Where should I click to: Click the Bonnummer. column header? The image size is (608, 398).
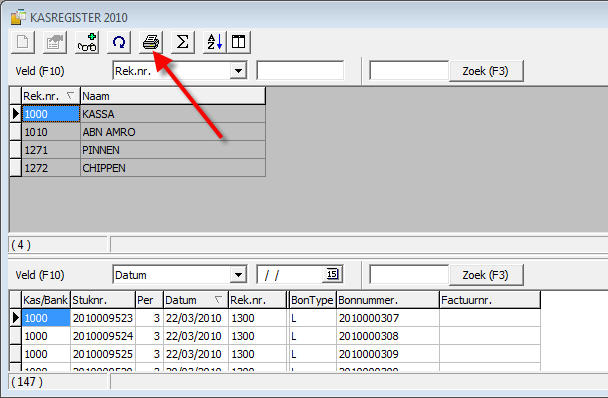[x=388, y=300]
